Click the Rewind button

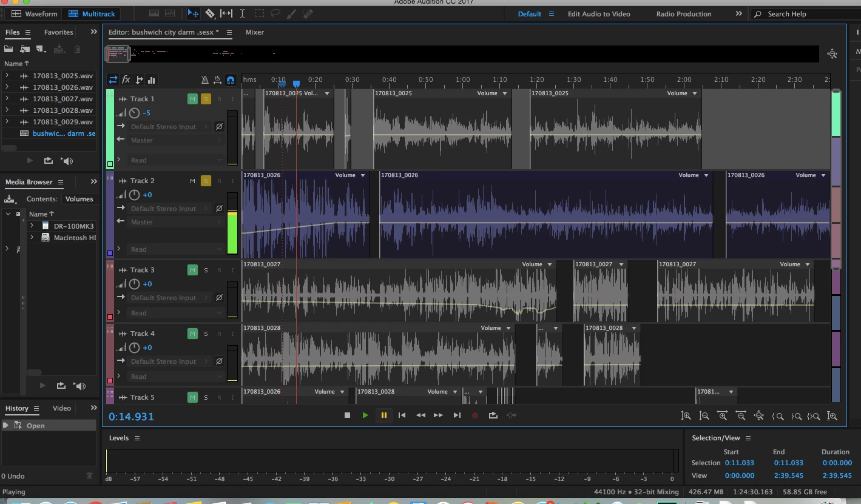tap(420, 415)
